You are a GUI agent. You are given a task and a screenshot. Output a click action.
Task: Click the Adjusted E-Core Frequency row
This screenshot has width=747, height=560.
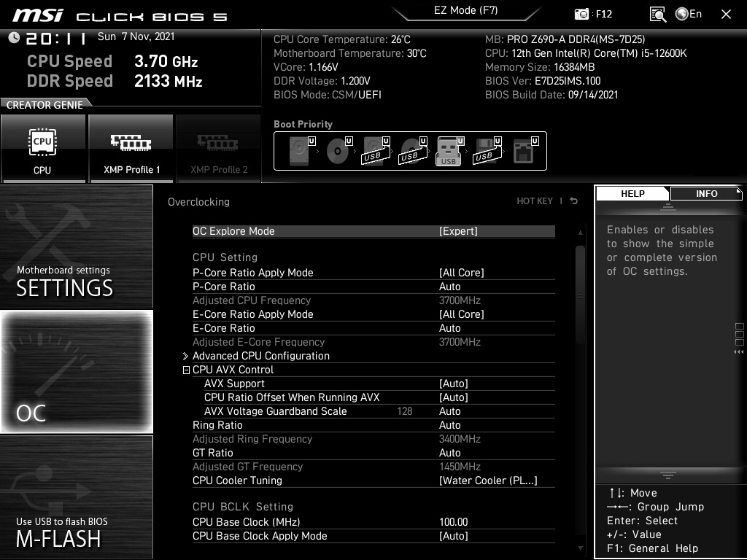pyautogui.click(x=373, y=342)
